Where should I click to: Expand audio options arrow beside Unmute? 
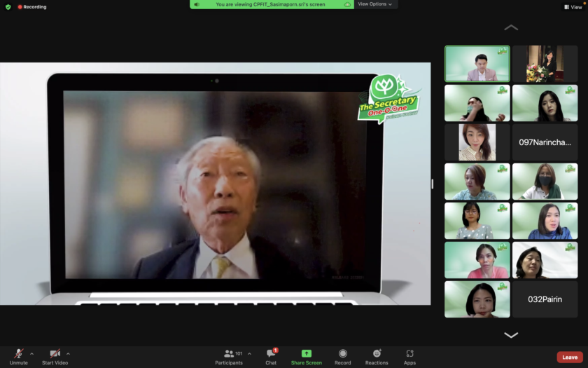tap(31, 353)
